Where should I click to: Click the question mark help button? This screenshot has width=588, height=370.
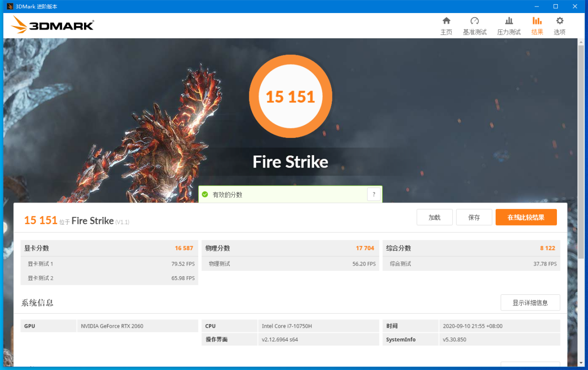(x=374, y=195)
